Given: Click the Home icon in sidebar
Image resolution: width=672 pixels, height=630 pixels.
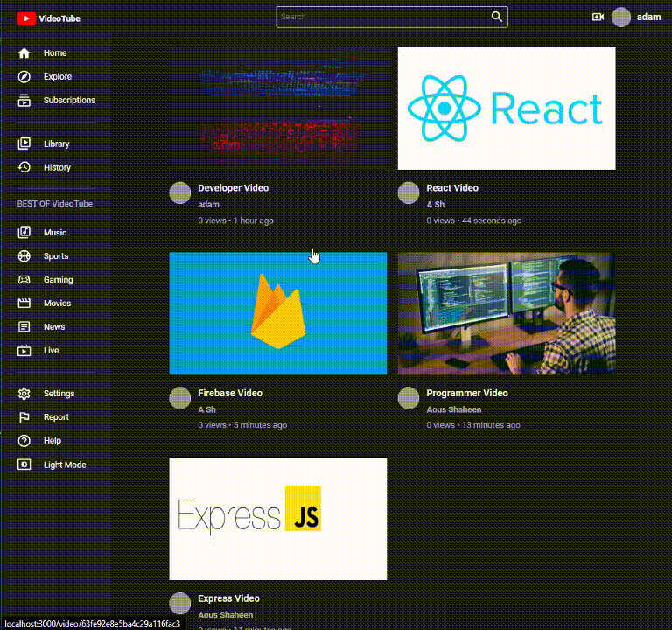Looking at the screenshot, I should pyautogui.click(x=24, y=53).
